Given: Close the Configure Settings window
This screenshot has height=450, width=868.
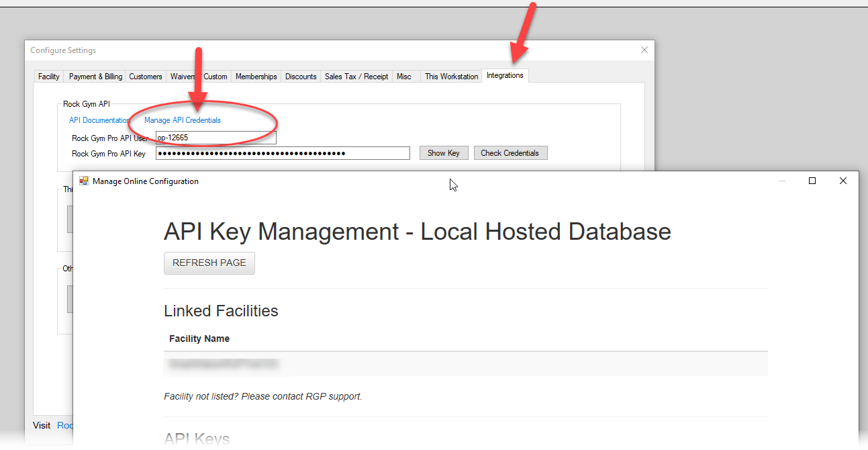Looking at the screenshot, I should tap(644, 50).
